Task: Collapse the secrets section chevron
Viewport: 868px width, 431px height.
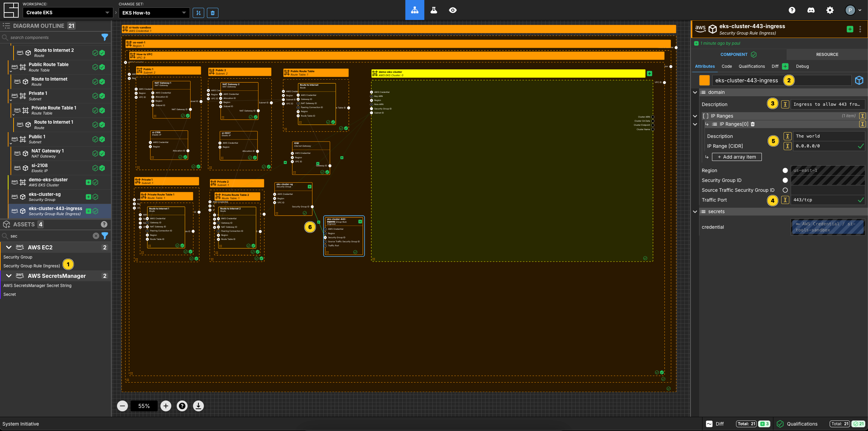Action: click(695, 211)
